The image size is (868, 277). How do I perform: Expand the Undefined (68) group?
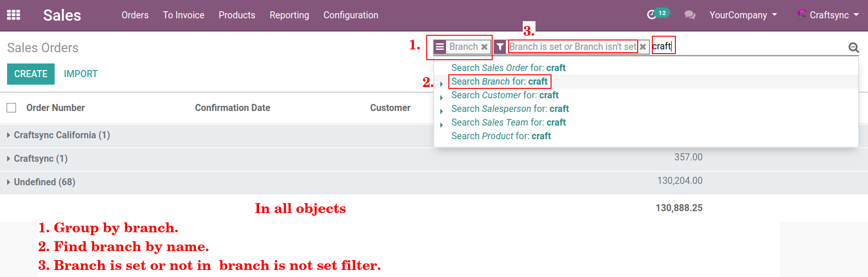pos(44,182)
